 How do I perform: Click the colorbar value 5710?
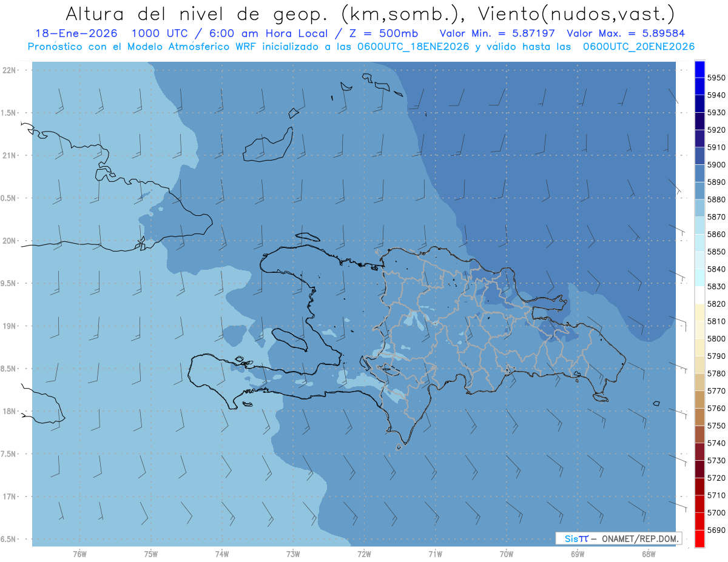point(716,495)
